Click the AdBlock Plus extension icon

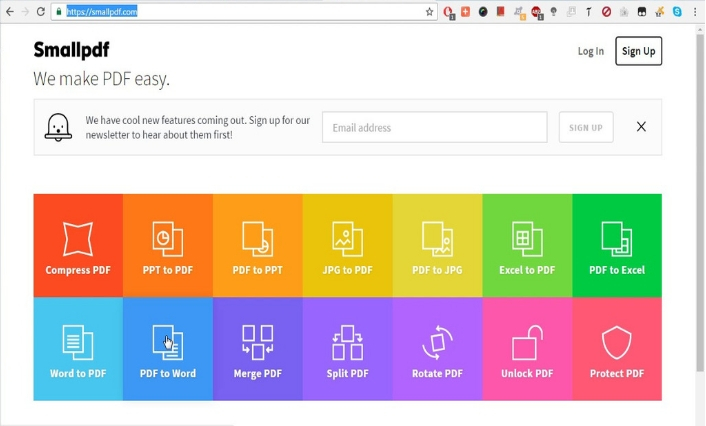click(536, 13)
